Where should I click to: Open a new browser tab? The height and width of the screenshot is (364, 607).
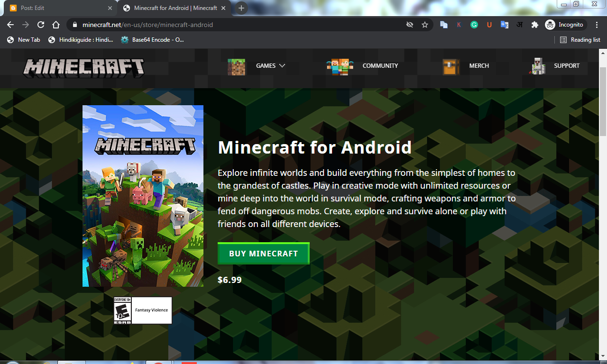(241, 8)
